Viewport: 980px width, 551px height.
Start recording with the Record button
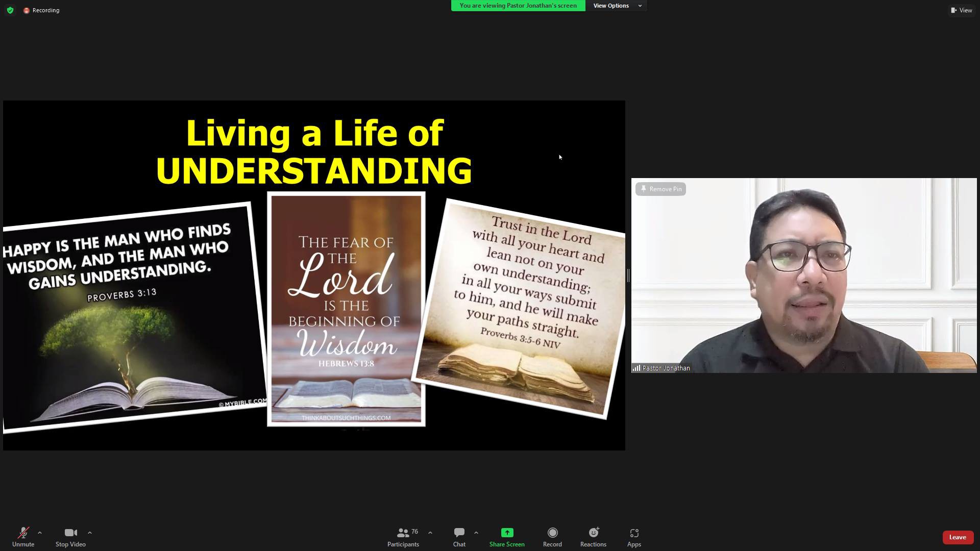pos(552,537)
